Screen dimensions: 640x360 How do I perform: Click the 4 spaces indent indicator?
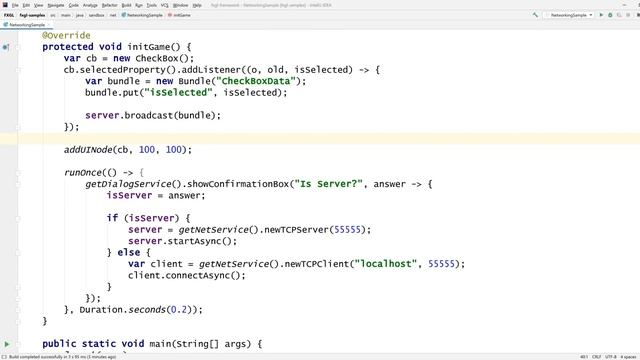(x=629, y=357)
